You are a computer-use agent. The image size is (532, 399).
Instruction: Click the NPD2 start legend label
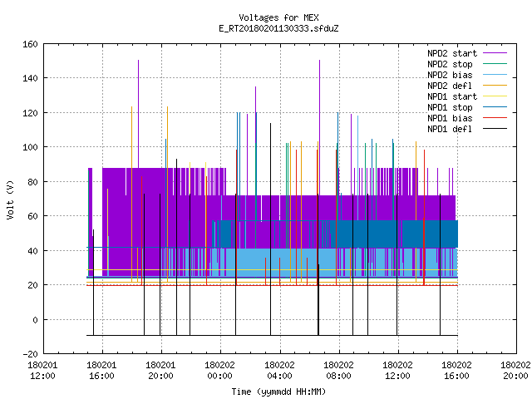pos(452,53)
